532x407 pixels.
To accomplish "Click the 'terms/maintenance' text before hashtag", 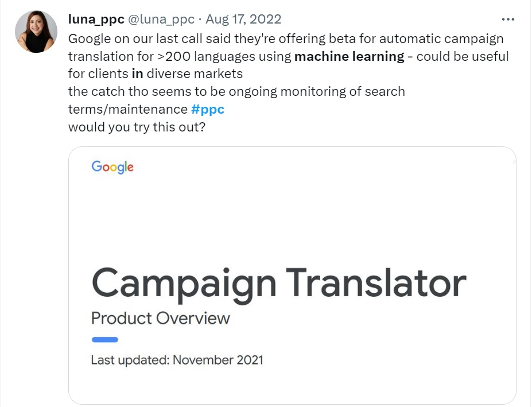I will click(128, 109).
